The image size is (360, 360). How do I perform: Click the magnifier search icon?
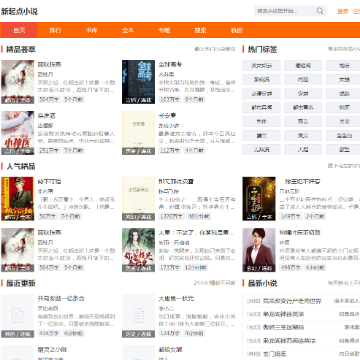(320, 11)
